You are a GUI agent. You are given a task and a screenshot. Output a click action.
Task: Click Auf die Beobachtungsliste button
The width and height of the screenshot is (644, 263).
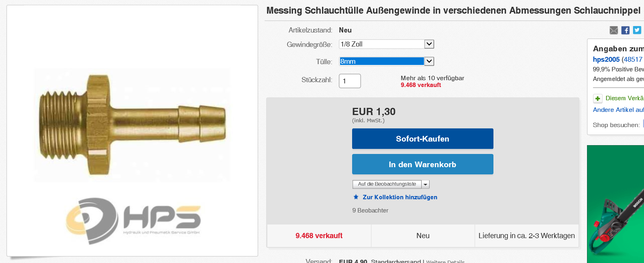(x=387, y=184)
